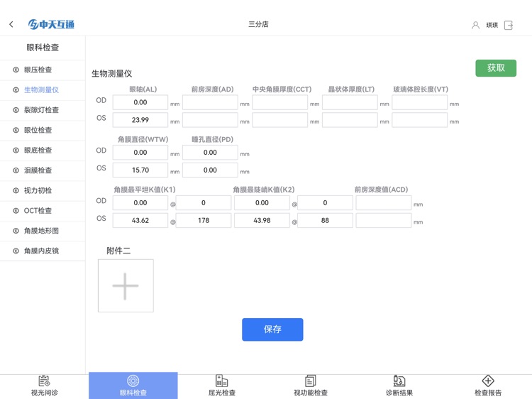The width and height of the screenshot is (532, 399).
Task: Click the OD 晶状体厚度(LT) field
Action: [350, 102]
